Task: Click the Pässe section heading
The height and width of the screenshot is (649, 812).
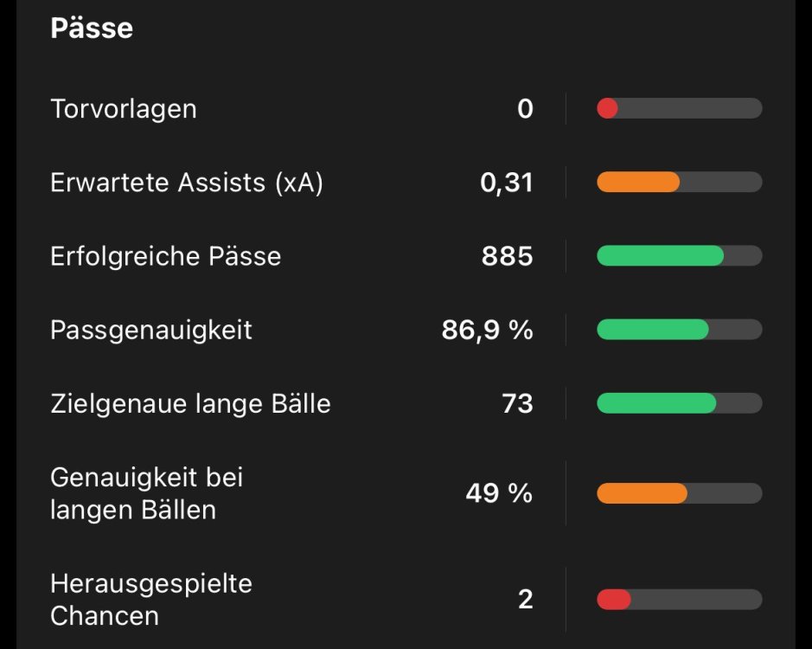Action: coord(92,28)
